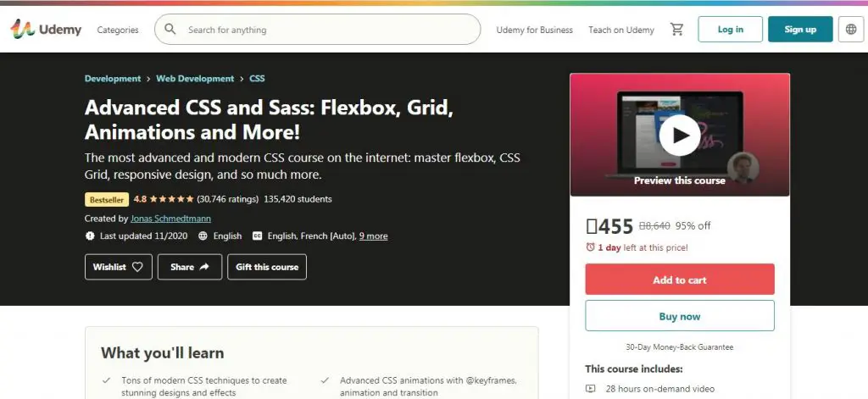Click the Udemy logo
The width and height of the screenshot is (868, 399).
46,30
